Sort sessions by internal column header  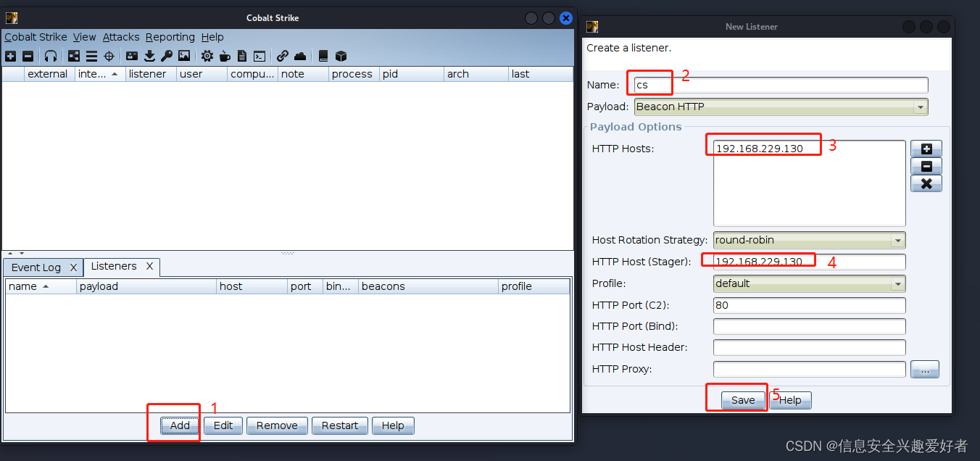[100, 74]
